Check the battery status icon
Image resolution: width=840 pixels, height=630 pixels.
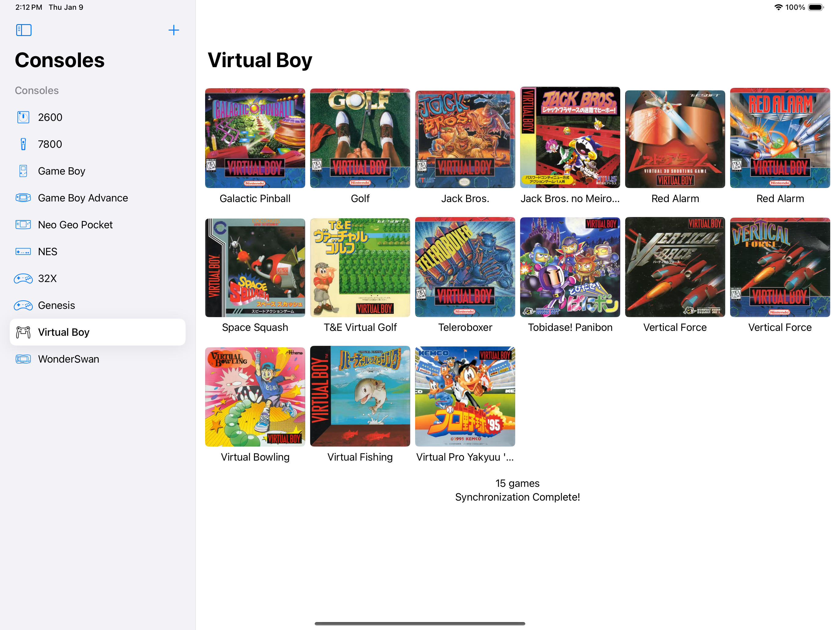(x=816, y=7)
